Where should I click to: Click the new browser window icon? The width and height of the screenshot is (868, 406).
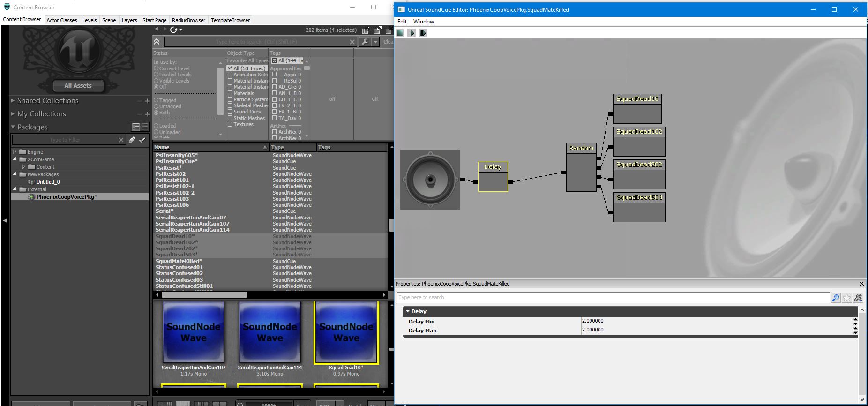pos(366,30)
